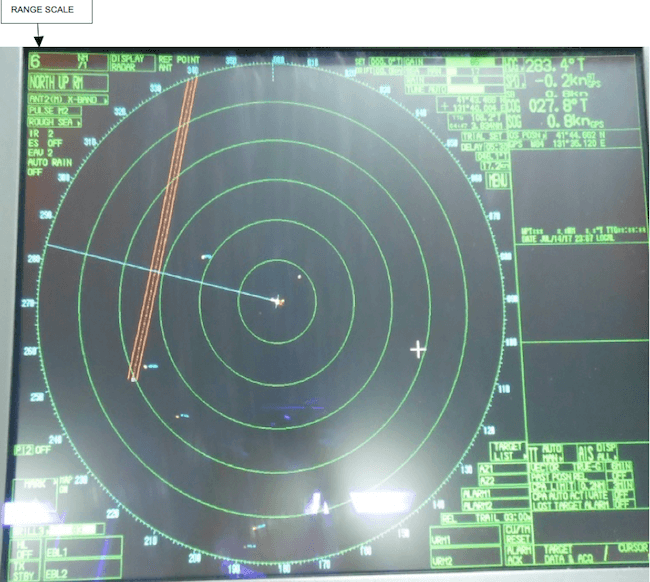Click the TX STBY transmit button
This screenshot has height=582, width=650.
24,571
